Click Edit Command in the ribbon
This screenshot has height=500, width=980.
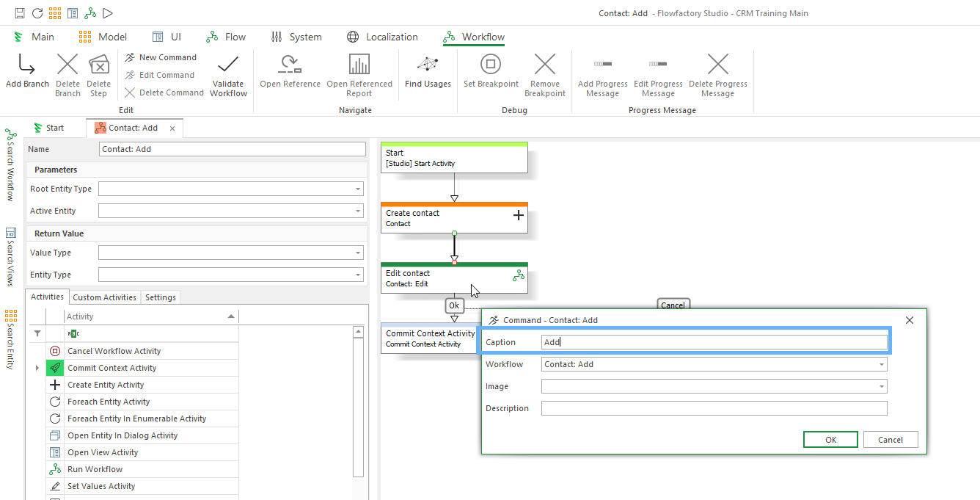159,75
